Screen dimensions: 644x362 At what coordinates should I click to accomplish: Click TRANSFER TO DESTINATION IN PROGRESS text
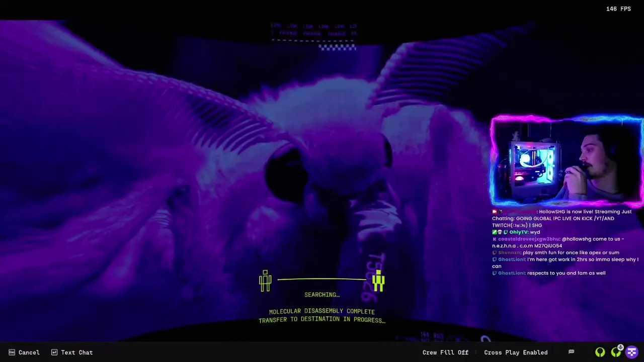point(322,320)
